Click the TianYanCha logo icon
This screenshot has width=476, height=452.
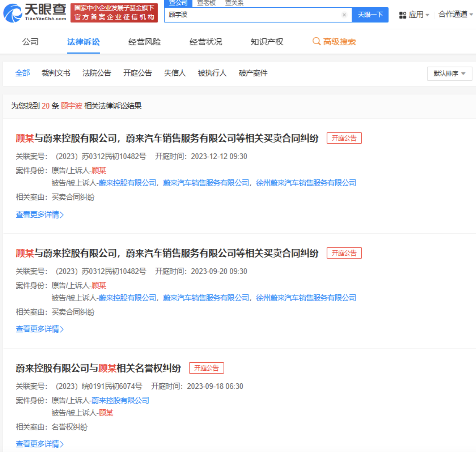[x=13, y=13]
